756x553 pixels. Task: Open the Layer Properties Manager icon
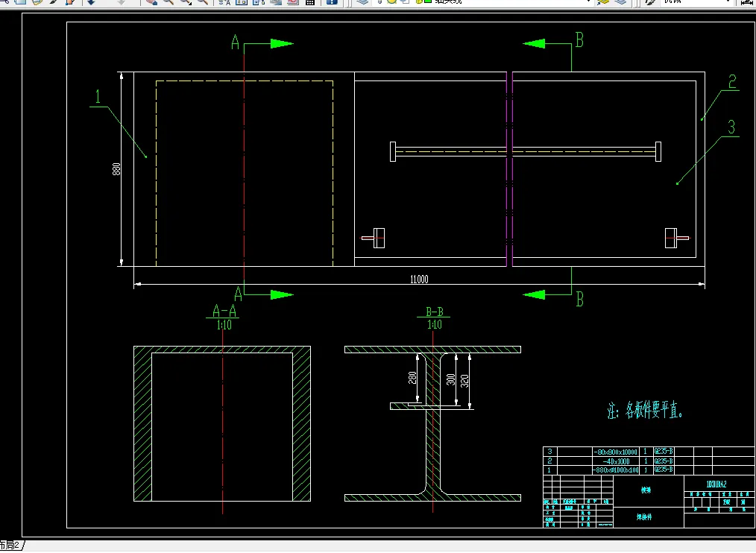pyautogui.click(x=362, y=2)
